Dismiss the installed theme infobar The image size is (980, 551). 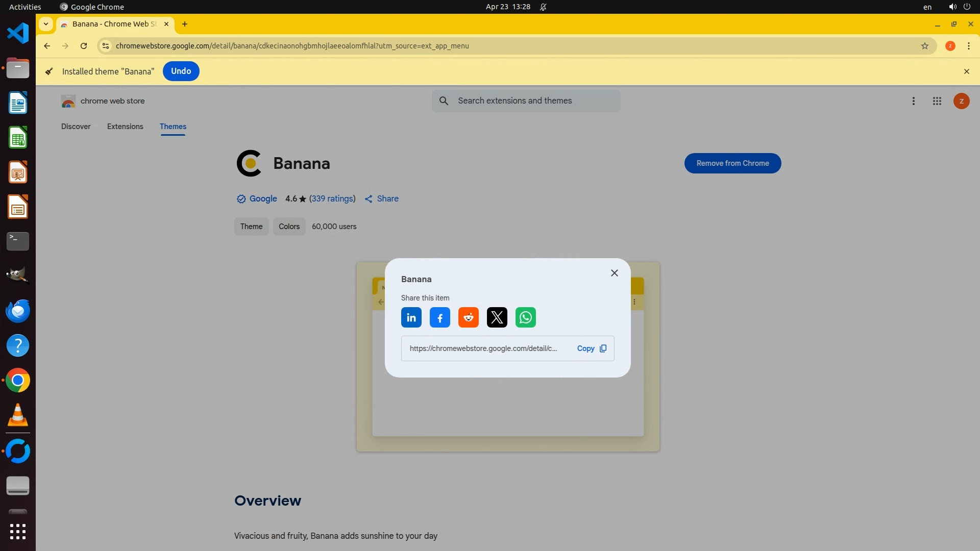(x=966, y=71)
